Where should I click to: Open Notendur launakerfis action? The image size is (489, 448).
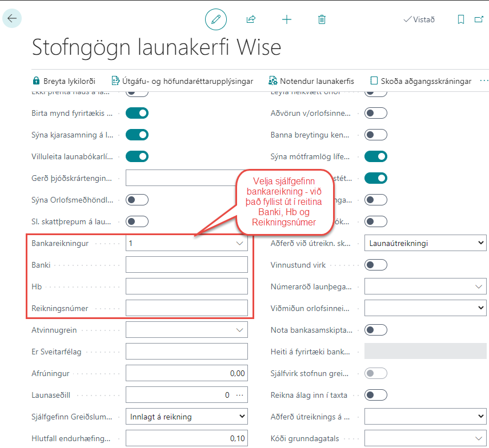[x=311, y=81]
